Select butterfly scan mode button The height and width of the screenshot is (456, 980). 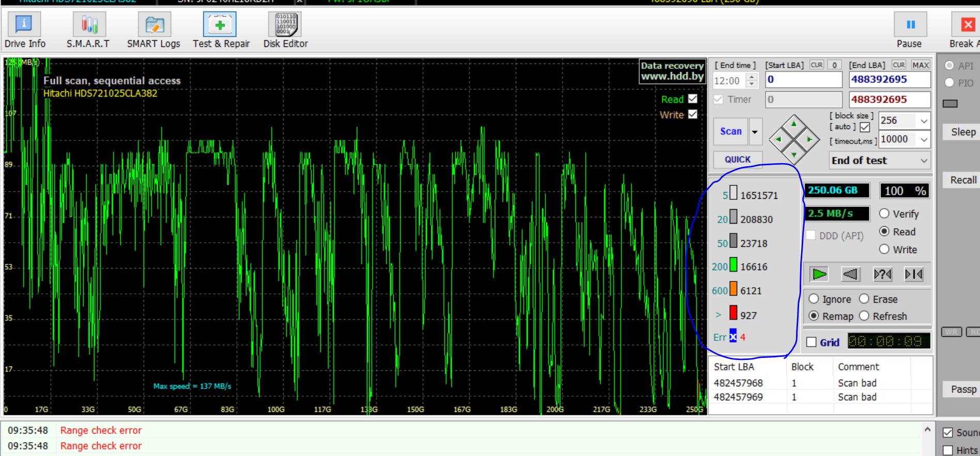click(913, 274)
